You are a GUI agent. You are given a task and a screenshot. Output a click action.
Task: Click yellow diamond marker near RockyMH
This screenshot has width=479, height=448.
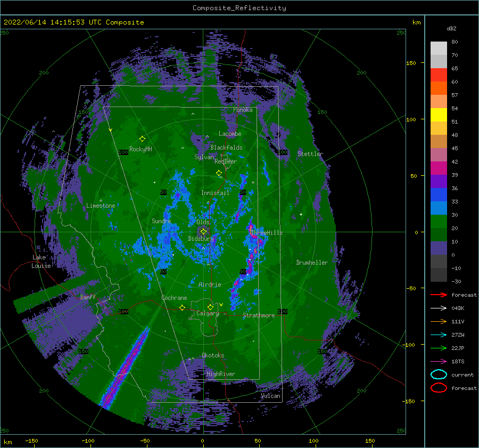click(x=142, y=139)
